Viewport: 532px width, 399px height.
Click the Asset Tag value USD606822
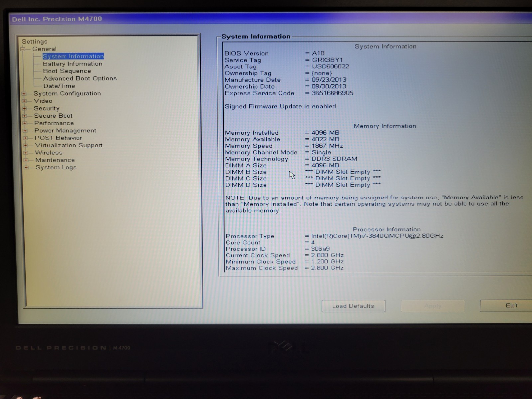tap(331, 66)
